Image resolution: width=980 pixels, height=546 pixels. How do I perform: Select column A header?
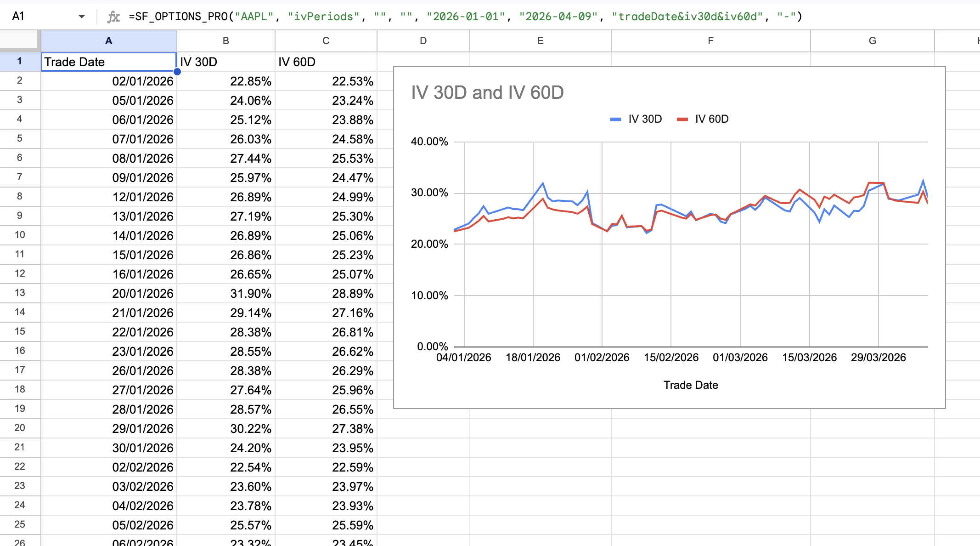(x=109, y=41)
